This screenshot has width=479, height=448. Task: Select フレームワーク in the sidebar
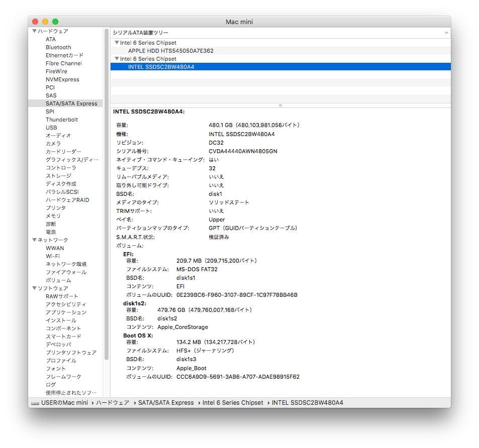pos(63,377)
